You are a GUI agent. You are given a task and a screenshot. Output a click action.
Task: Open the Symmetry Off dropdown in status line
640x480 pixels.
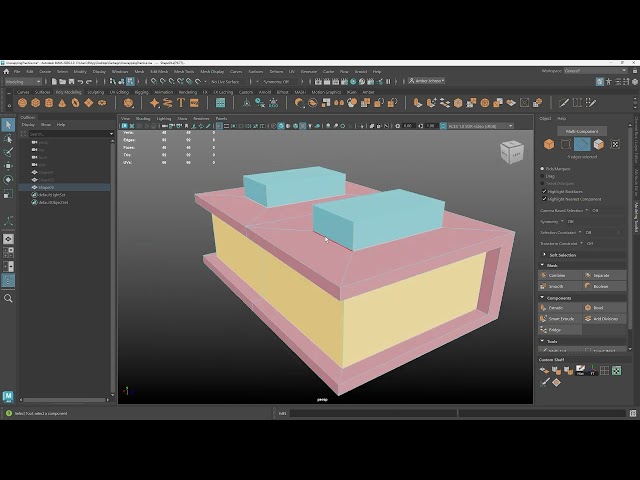[280, 82]
